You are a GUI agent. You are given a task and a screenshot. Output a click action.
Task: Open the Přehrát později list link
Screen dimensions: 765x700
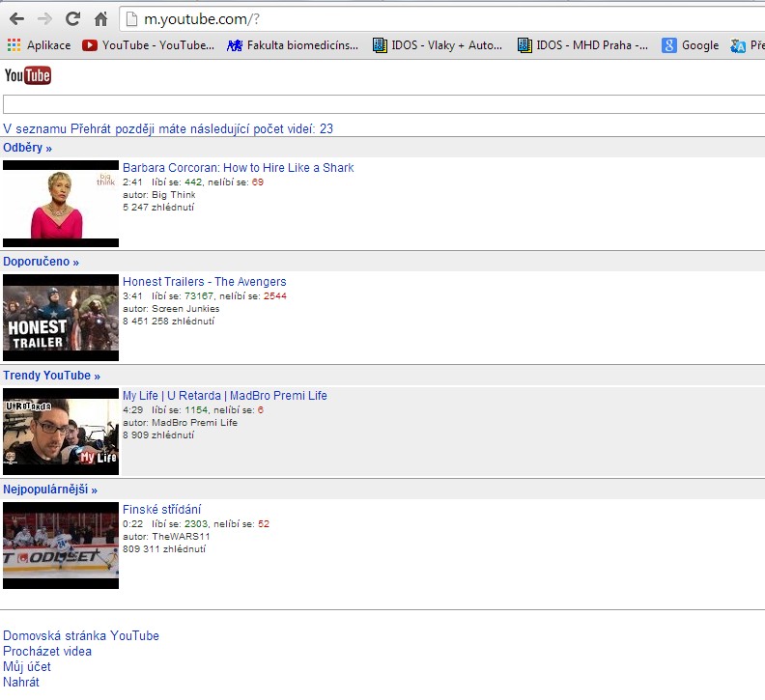click(168, 128)
